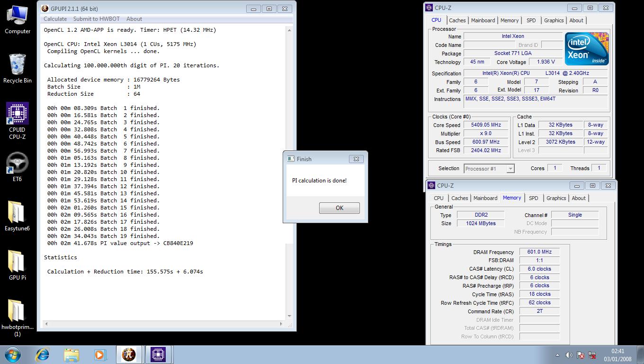Open the Action Center flag tray icon

pyautogui.click(x=580, y=355)
